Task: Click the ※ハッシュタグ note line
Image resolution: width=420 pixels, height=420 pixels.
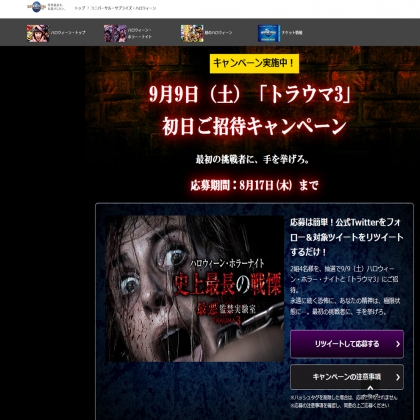Action: (344, 397)
